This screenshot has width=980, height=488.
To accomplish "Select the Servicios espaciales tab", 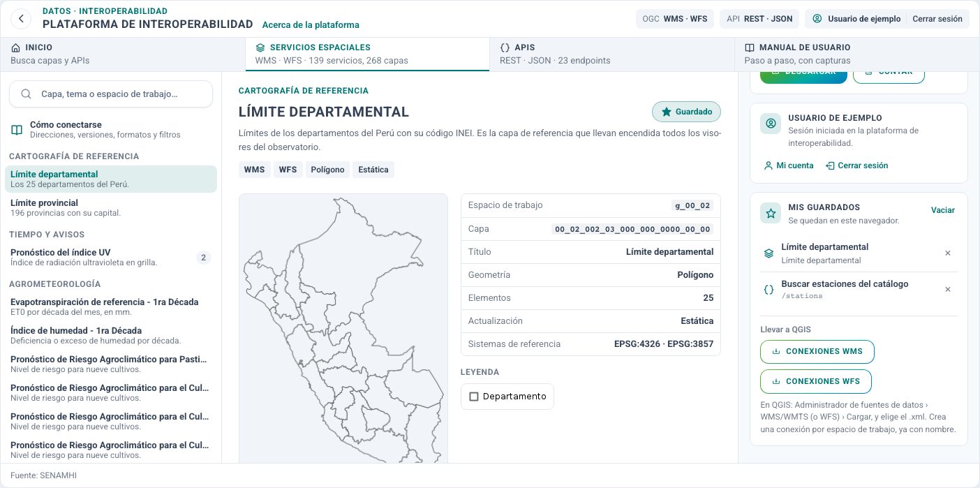I will (367, 54).
